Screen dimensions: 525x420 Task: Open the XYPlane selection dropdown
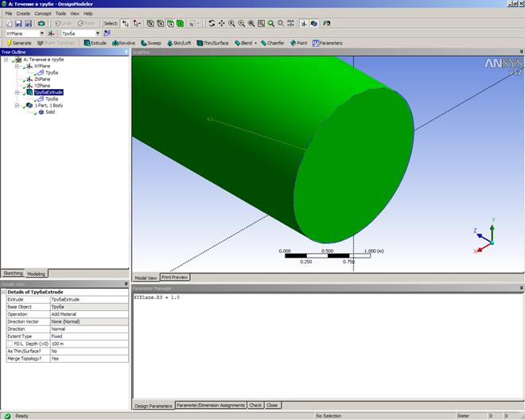point(41,33)
